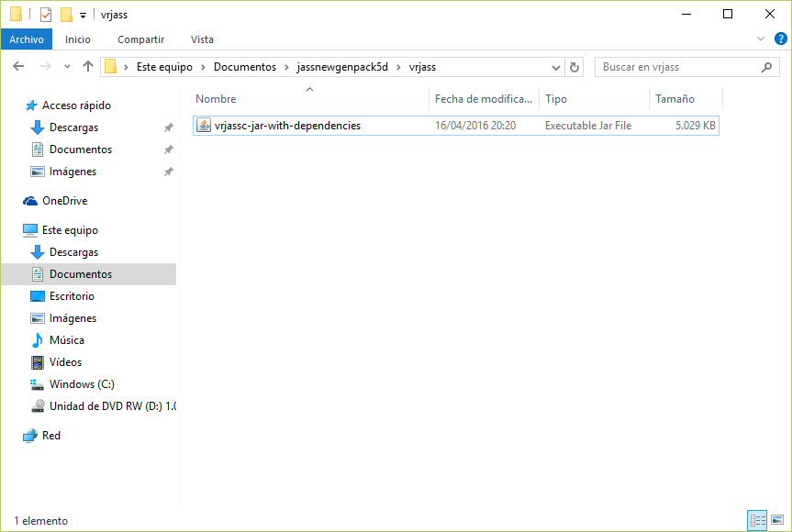Open Música folder in navigation pane

coord(67,339)
